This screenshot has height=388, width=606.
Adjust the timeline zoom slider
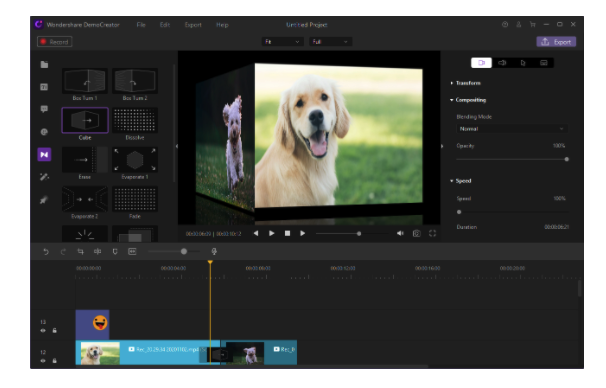pyautogui.click(x=184, y=252)
